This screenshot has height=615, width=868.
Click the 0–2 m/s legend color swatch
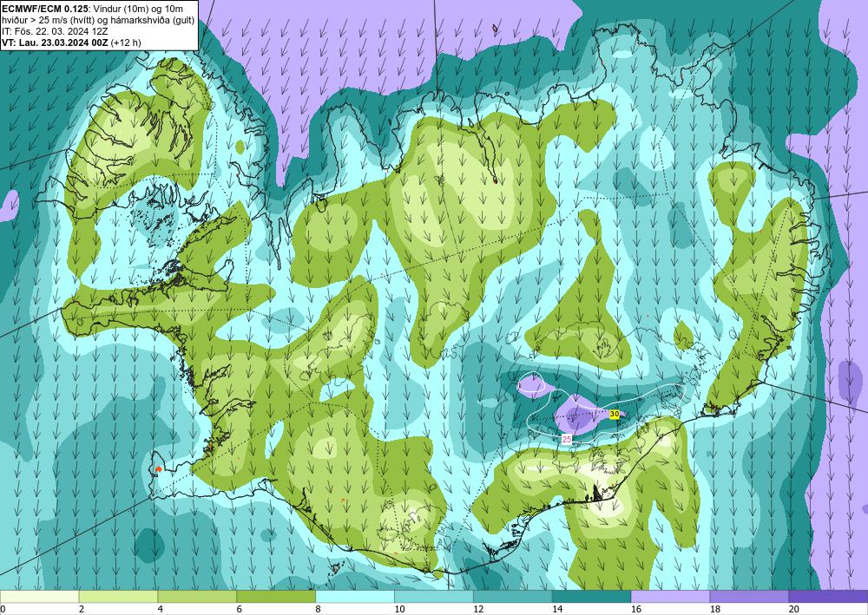(x=39, y=597)
